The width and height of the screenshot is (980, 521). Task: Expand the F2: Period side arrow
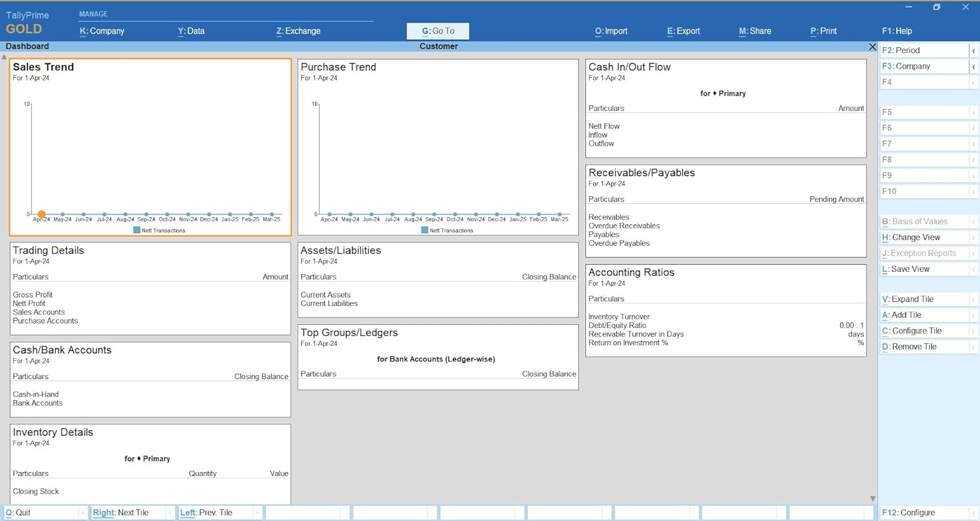click(973, 50)
